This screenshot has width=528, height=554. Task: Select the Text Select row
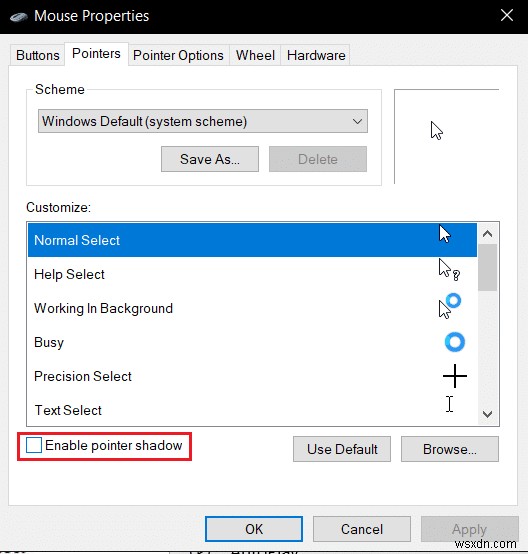point(252,409)
